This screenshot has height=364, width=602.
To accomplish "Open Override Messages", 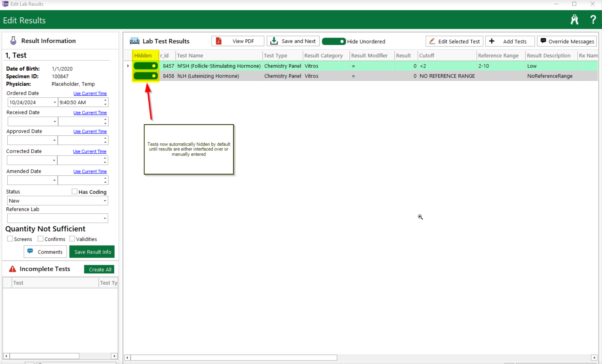I will (567, 41).
